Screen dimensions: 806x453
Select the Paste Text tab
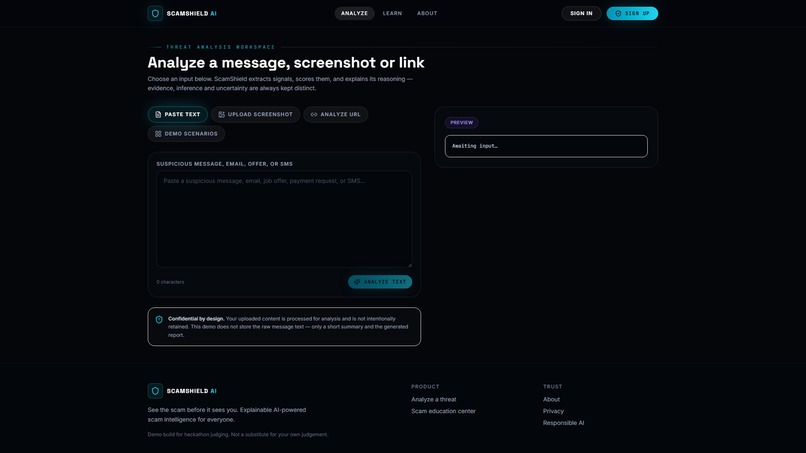click(178, 115)
